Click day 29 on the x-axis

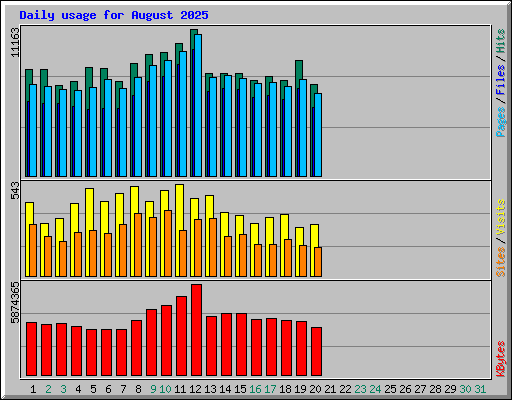(x=450, y=389)
